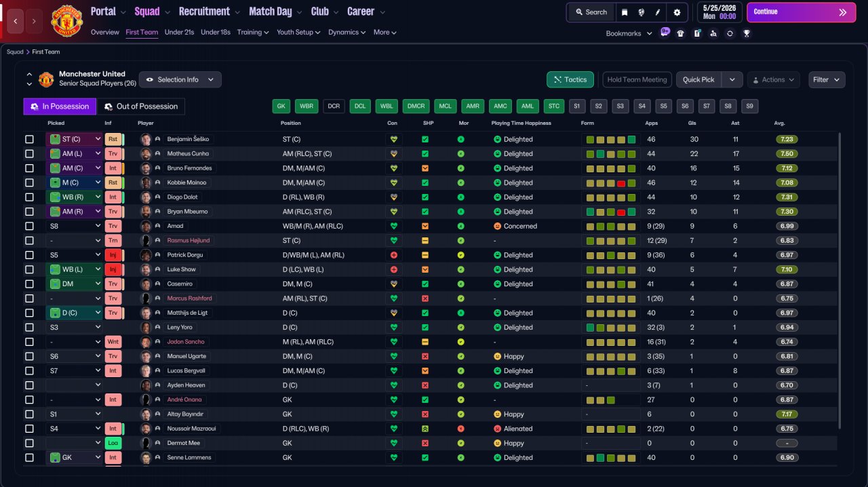The width and height of the screenshot is (868, 487).
Task: Click Matheus Cunha's 7.50 average rating pill
Action: [787, 154]
